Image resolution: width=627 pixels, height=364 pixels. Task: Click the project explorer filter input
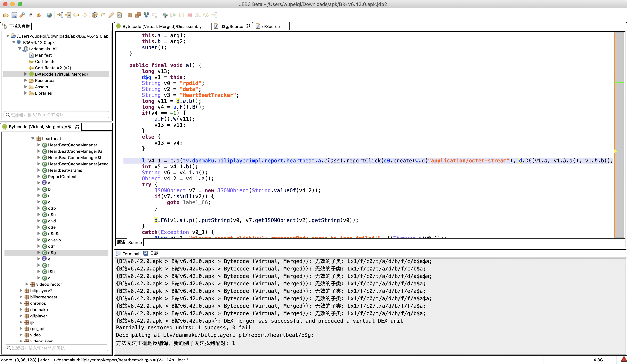(56, 115)
